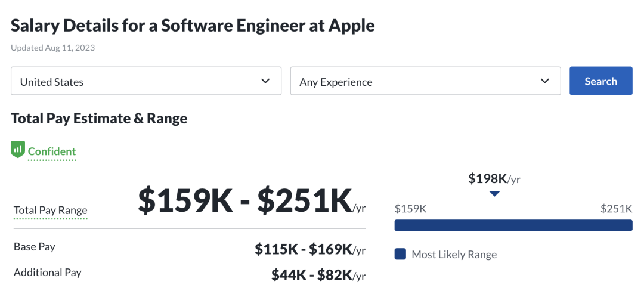
Task: Click the dark blue pay range bar
Action: 513,225
